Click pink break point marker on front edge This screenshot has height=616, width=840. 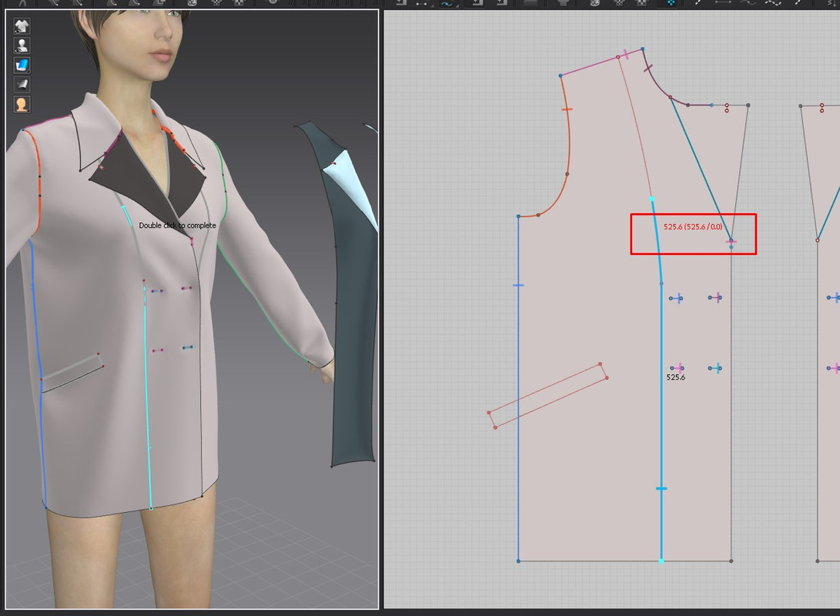(731, 242)
